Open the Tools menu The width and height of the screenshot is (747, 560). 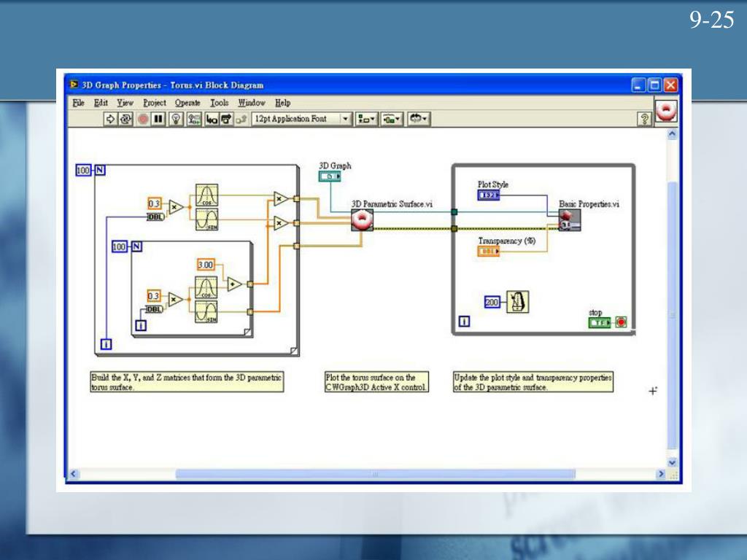(220, 103)
